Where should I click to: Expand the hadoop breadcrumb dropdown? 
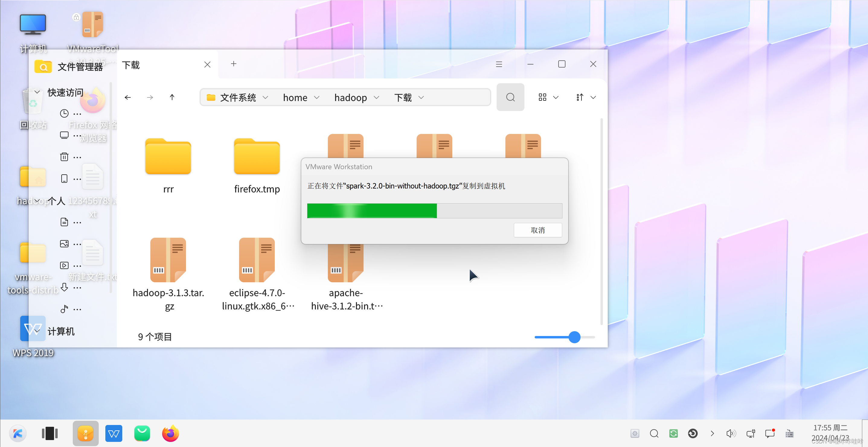377,97
